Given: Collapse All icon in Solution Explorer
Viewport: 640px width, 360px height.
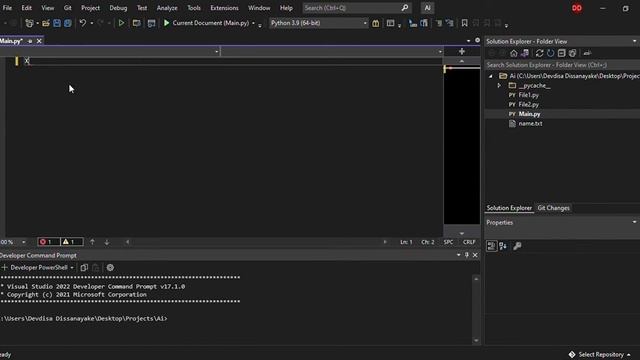Looking at the screenshot, I should [562, 53].
